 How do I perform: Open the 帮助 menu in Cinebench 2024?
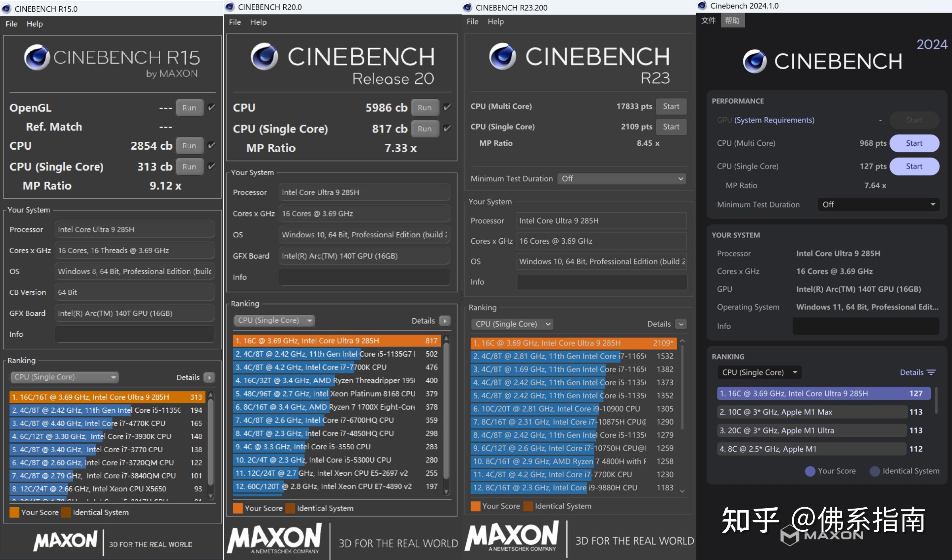click(x=733, y=20)
